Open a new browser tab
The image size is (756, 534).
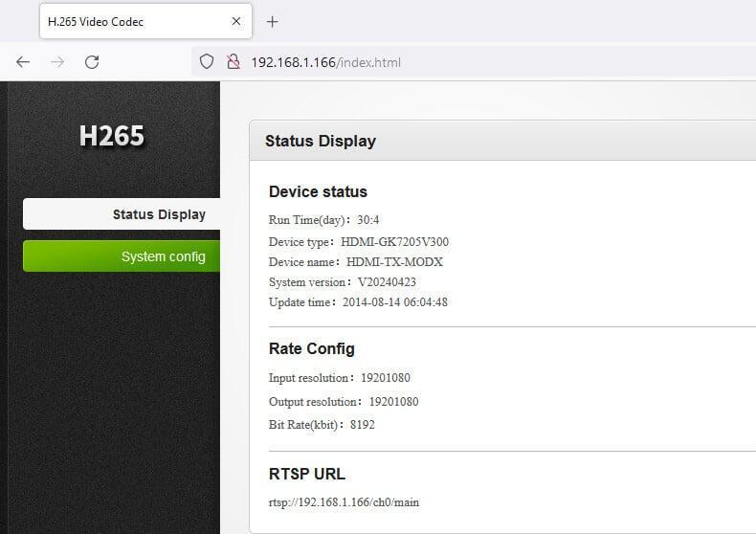pyautogui.click(x=272, y=21)
